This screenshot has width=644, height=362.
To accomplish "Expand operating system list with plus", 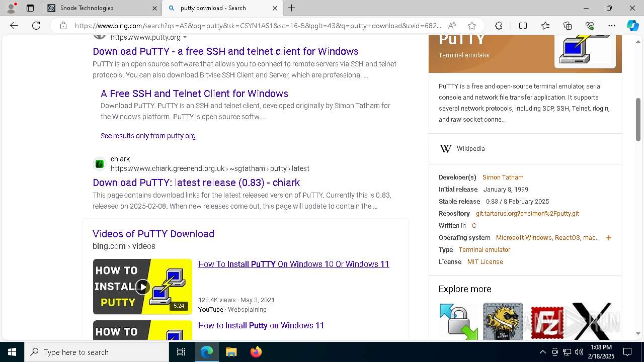I will pos(609,238).
